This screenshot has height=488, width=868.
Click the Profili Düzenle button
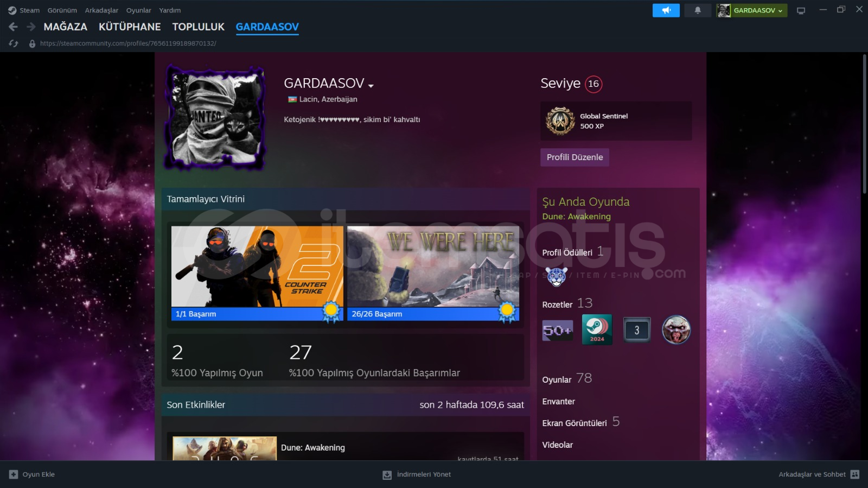[575, 157]
